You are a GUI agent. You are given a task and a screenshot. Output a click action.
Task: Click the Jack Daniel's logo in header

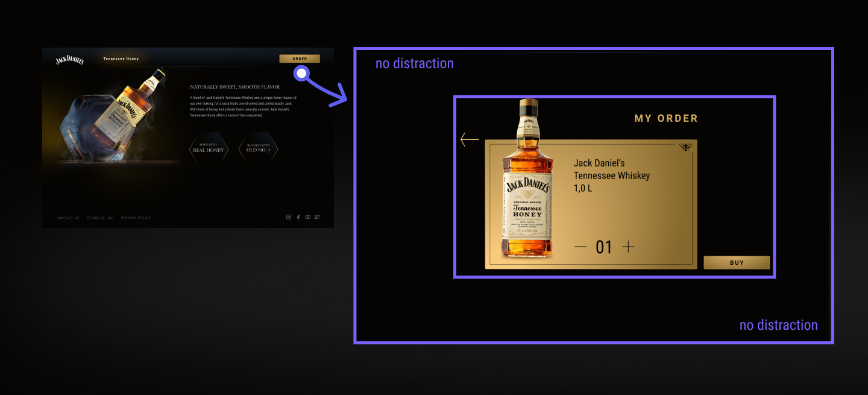click(x=69, y=60)
